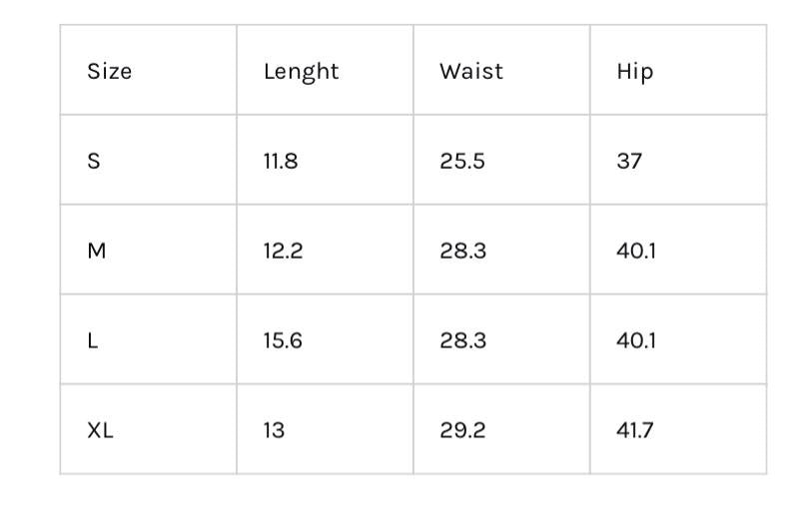Click waist 28.3 in the L row
The height and width of the screenshot is (532, 805).
[463, 340]
